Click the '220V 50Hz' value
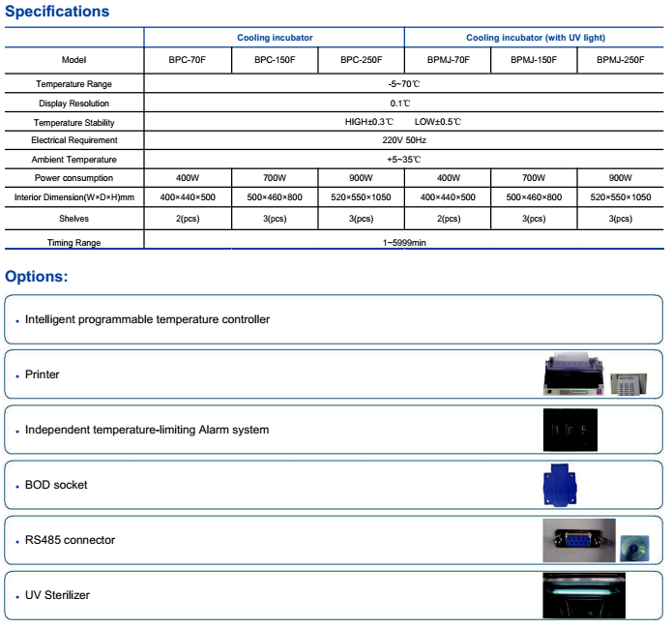 pyautogui.click(x=404, y=140)
